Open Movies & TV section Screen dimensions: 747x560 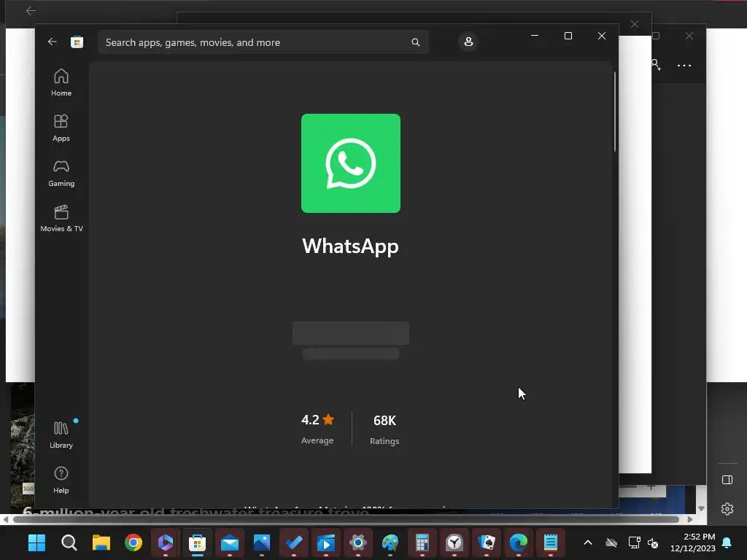pyautogui.click(x=61, y=219)
